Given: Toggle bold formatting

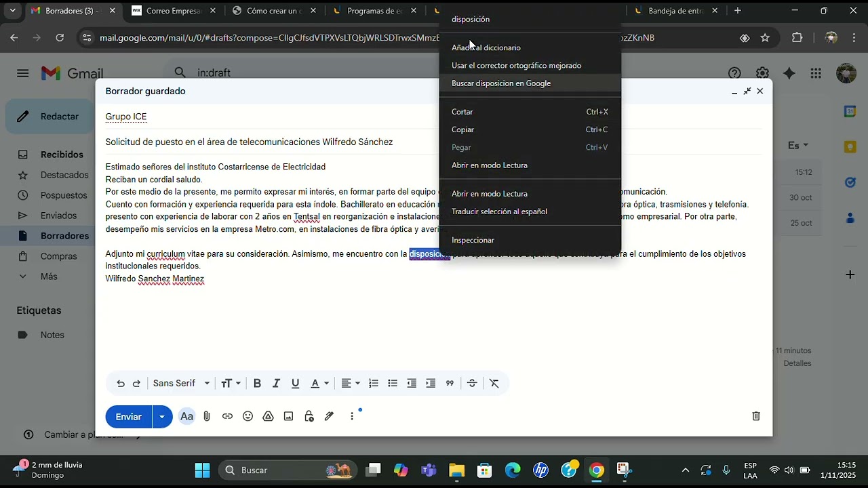Looking at the screenshot, I should pyautogui.click(x=257, y=384).
